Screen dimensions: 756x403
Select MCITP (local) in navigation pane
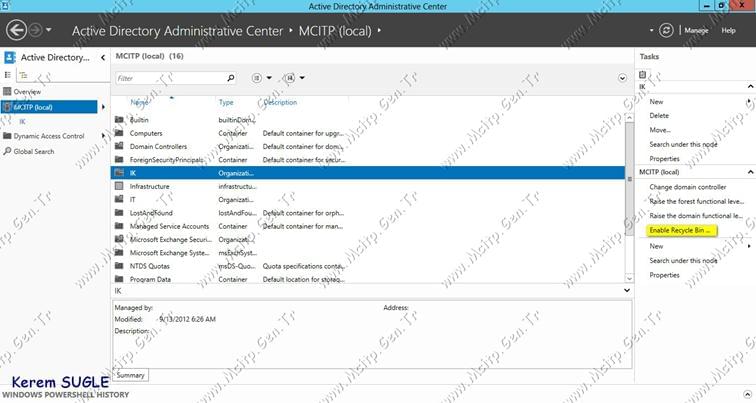49,107
